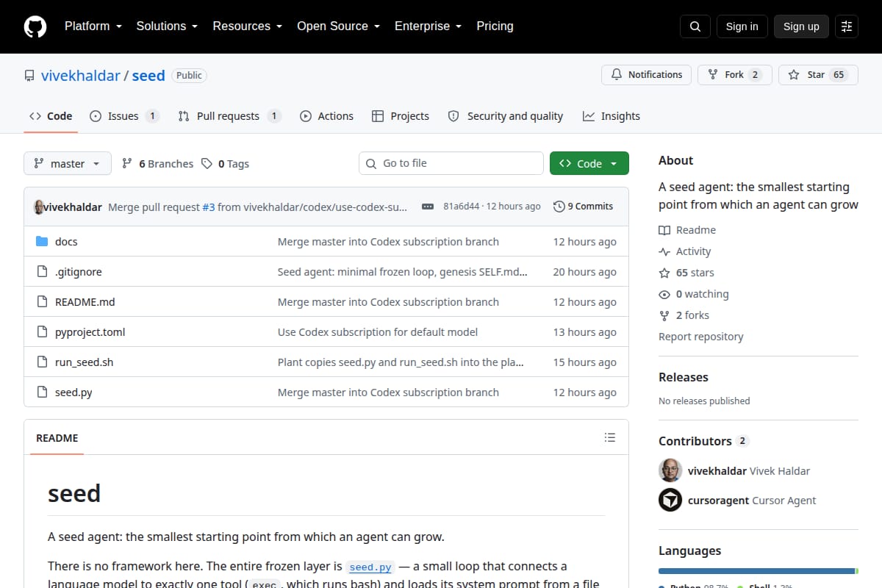882x588 pixels.
Task: Switch to the Issues tab
Action: click(x=124, y=116)
